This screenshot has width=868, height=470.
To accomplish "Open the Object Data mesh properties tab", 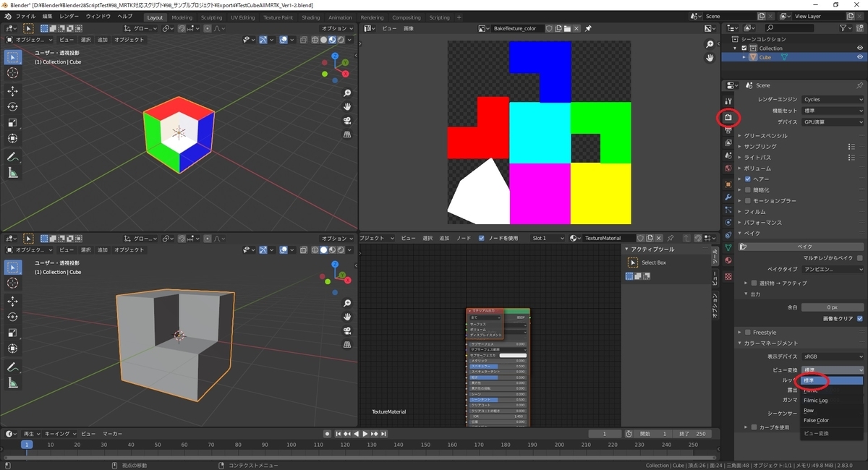I will (728, 248).
